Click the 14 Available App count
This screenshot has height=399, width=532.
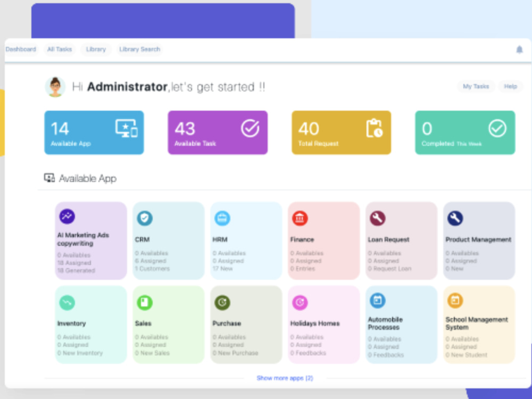[x=60, y=129]
